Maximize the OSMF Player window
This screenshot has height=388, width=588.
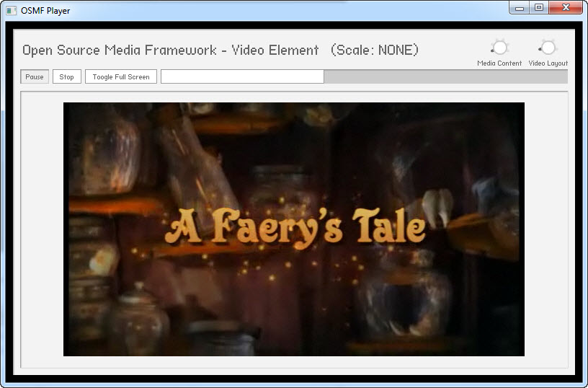click(539, 7)
